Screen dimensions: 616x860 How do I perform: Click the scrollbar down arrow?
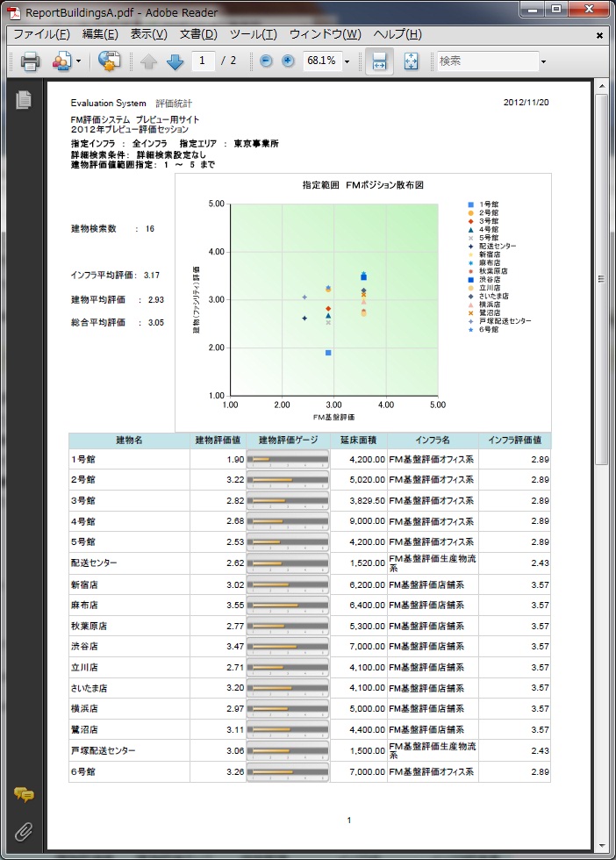click(x=602, y=846)
